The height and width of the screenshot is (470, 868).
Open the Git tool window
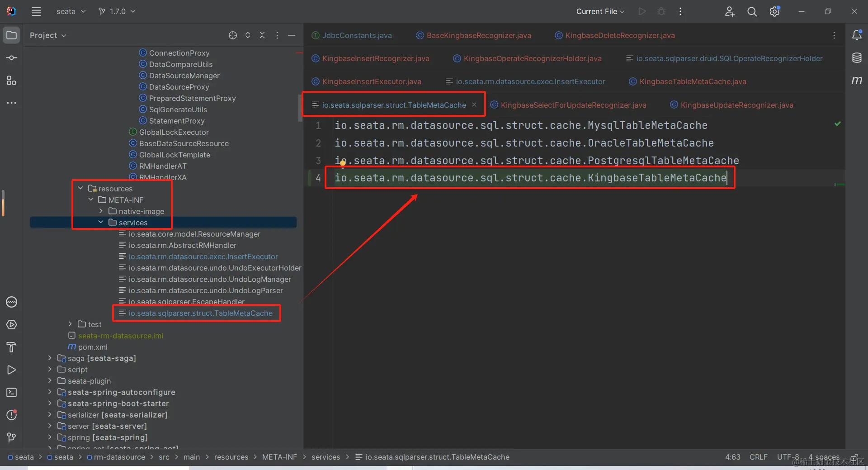(12, 437)
